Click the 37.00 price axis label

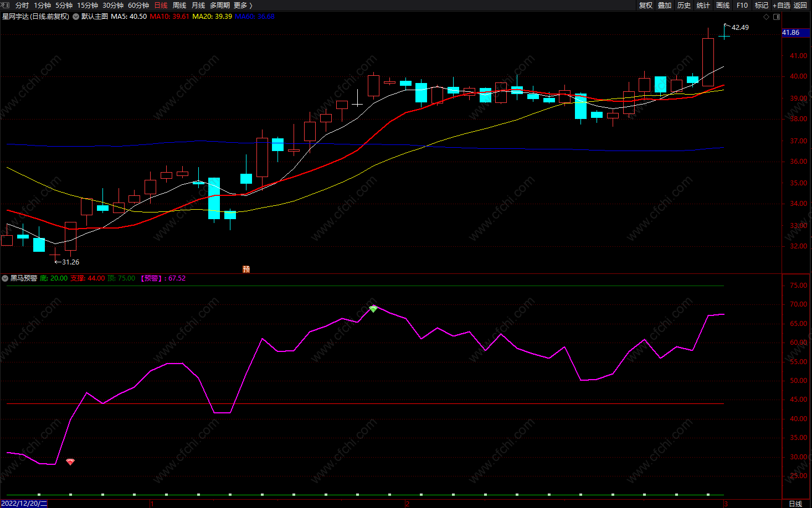pos(798,141)
